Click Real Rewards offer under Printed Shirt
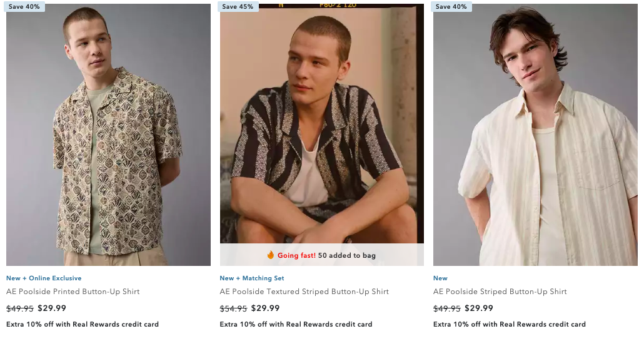The image size is (644, 341). 83,325
